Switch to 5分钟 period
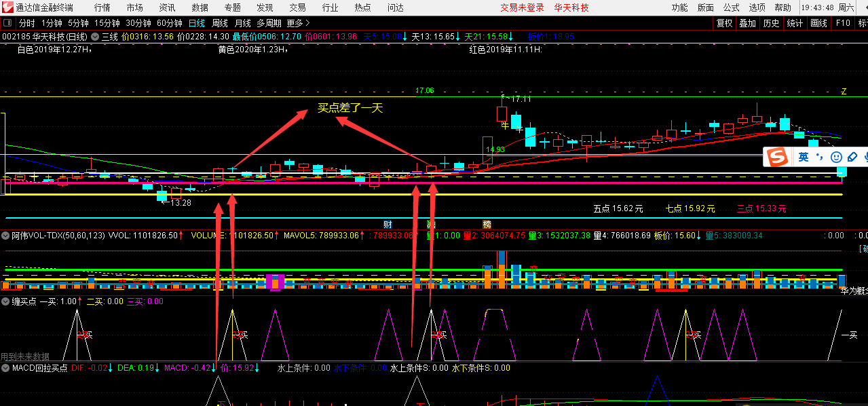The image size is (868, 406). point(78,23)
